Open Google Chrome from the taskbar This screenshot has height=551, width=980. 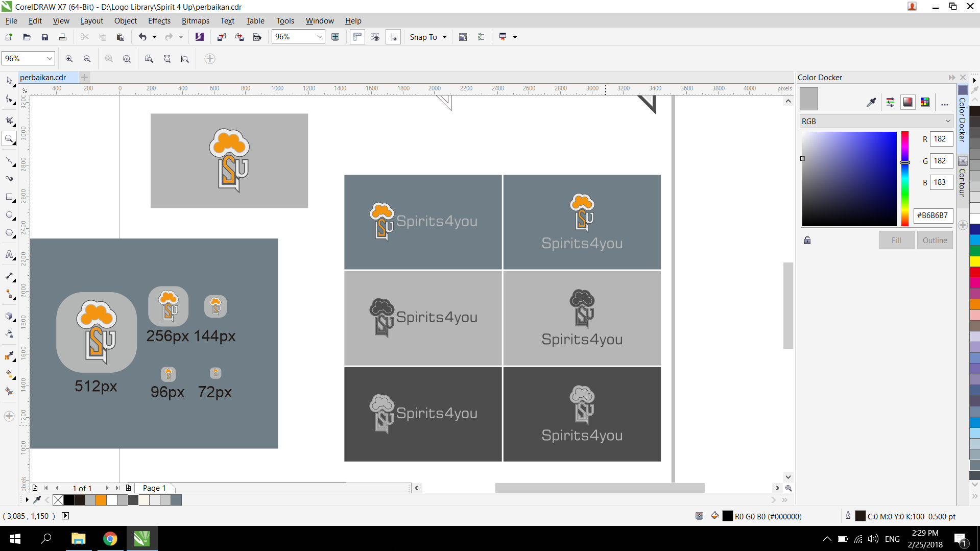pos(110,539)
